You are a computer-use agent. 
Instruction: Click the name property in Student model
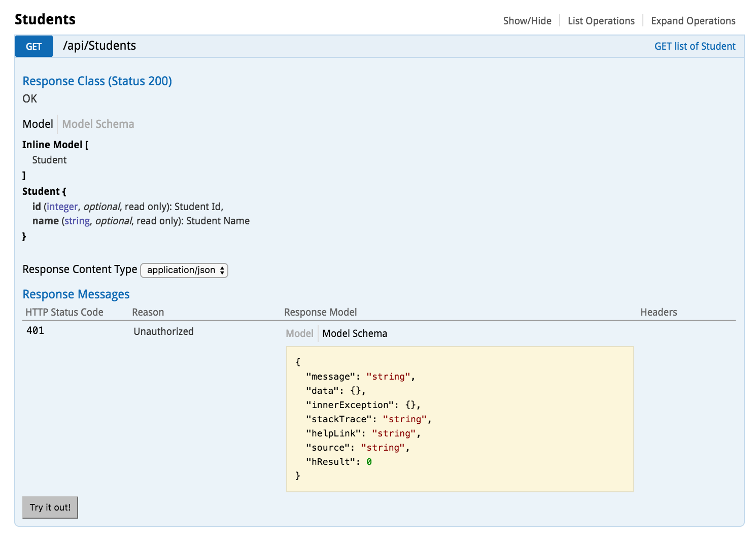(x=45, y=221)
